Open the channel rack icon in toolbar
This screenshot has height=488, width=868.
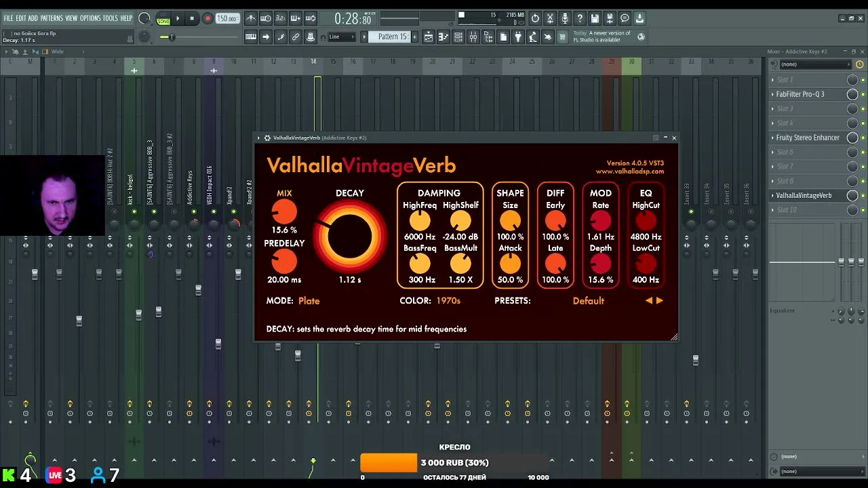[458, 37]
